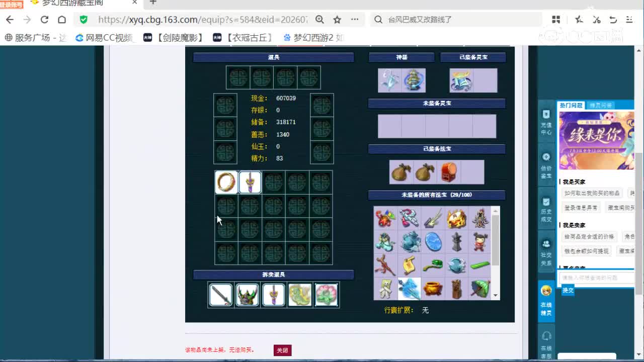Click the red drum equipped 法宝
Image resolution: width=644 pixels, height=362 pixels.
click(x=449, y=172)
